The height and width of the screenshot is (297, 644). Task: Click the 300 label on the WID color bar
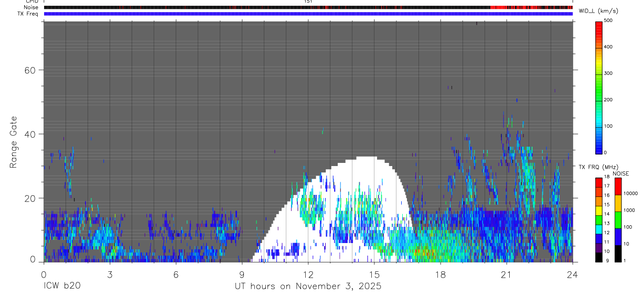coord(608,73)
